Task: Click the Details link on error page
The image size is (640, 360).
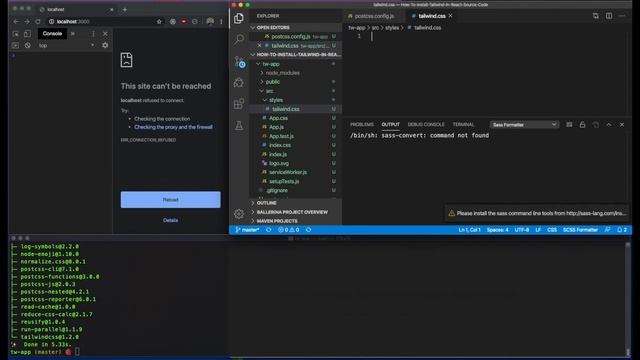Action: pyautogui.click(x=170, y=220)
